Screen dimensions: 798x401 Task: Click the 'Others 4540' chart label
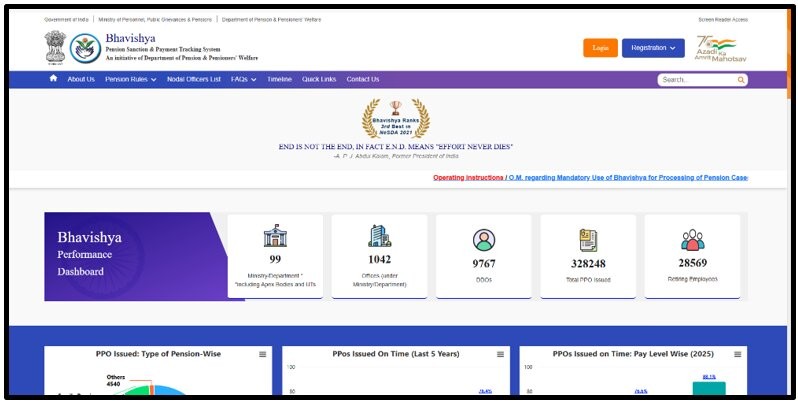116,381
